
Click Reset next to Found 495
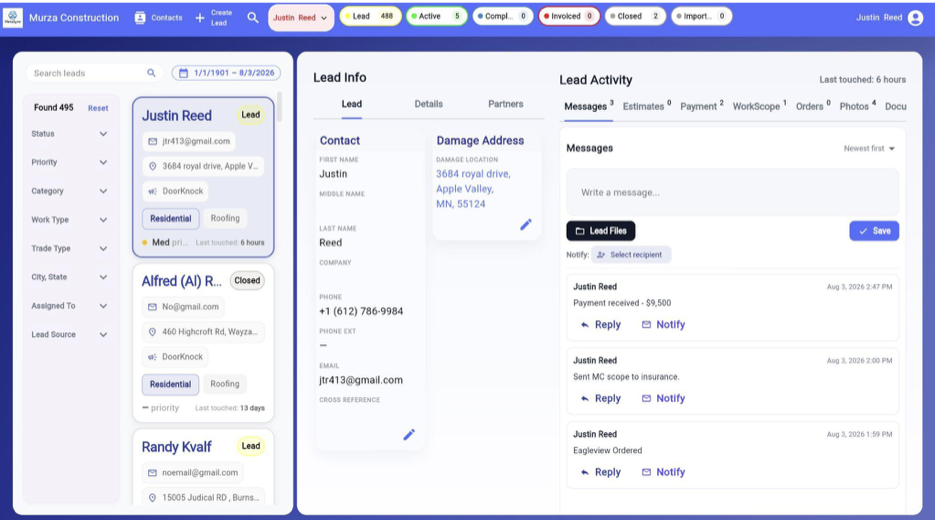[98, 108]
